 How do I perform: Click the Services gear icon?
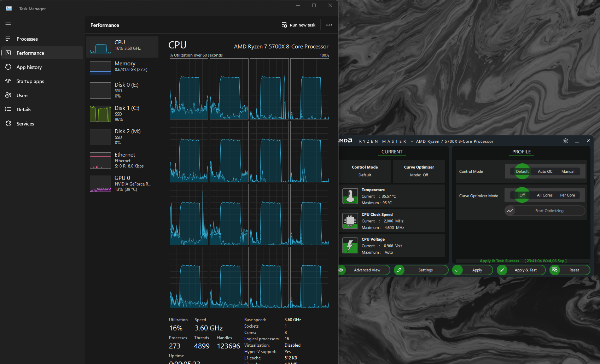tap(8, 123)
